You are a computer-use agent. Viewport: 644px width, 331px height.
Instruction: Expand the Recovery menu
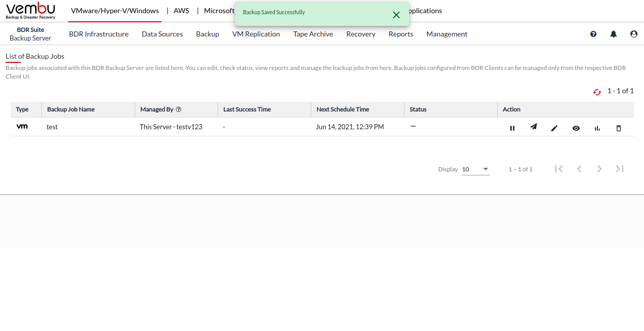click(360, 34)
